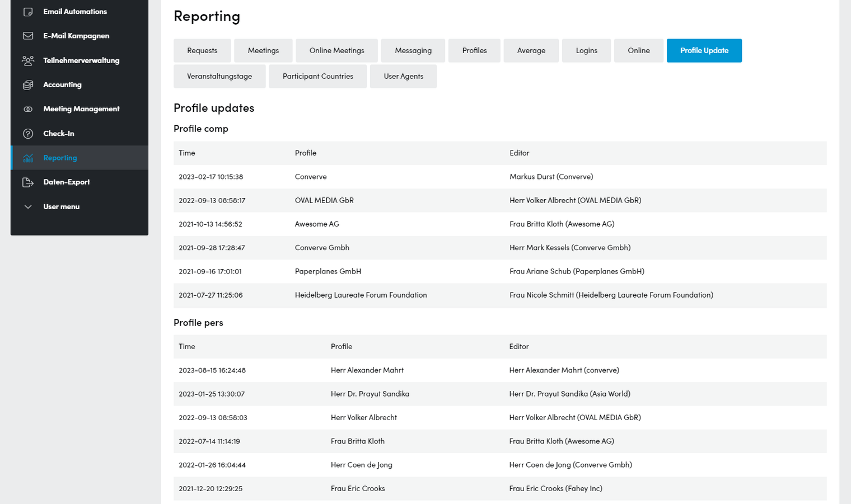Click Heidelberg Laureate Forum Foundation profile cell
This screenshot has height=504, width=851.
361,295
